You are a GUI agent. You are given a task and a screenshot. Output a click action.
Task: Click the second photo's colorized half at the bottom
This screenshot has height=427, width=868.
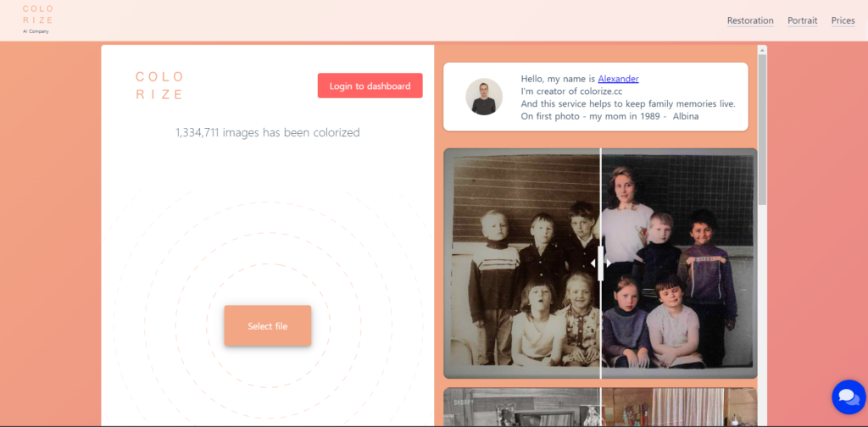678,408
